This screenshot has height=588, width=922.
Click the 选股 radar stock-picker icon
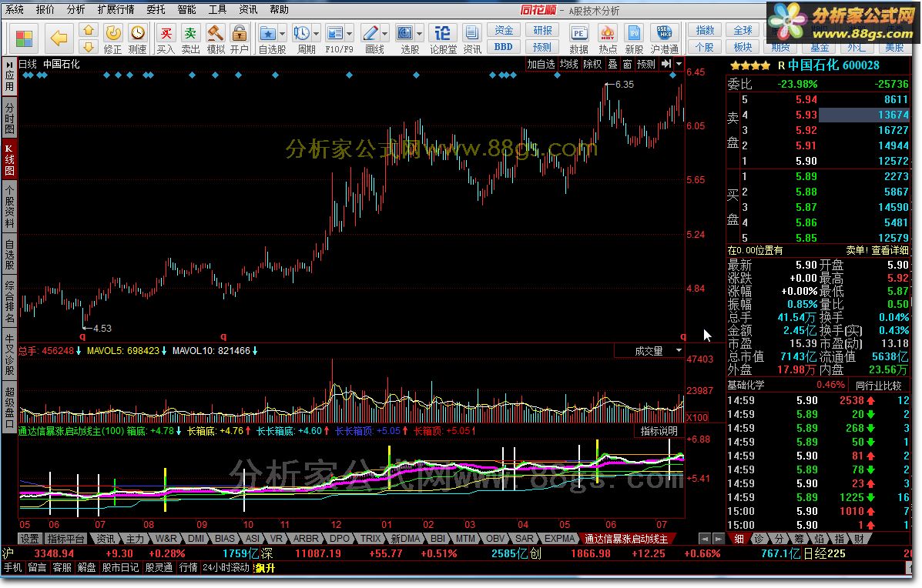[405, 33]
